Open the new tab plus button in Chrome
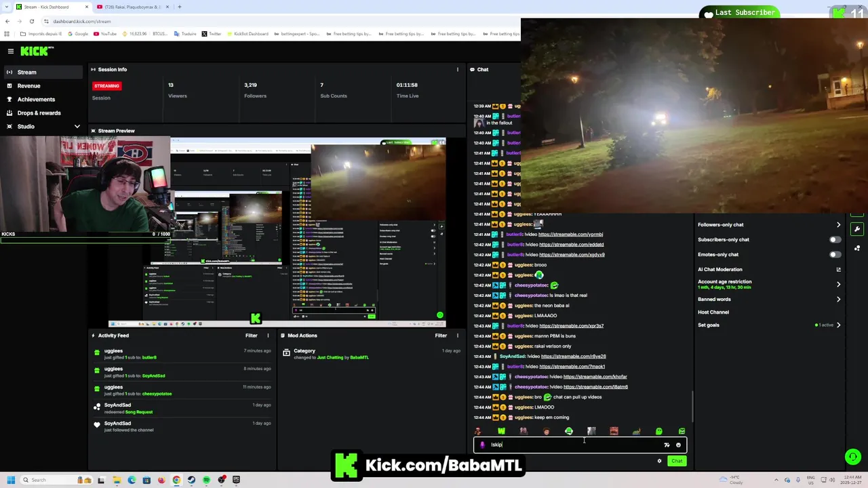 coord(180,7)
